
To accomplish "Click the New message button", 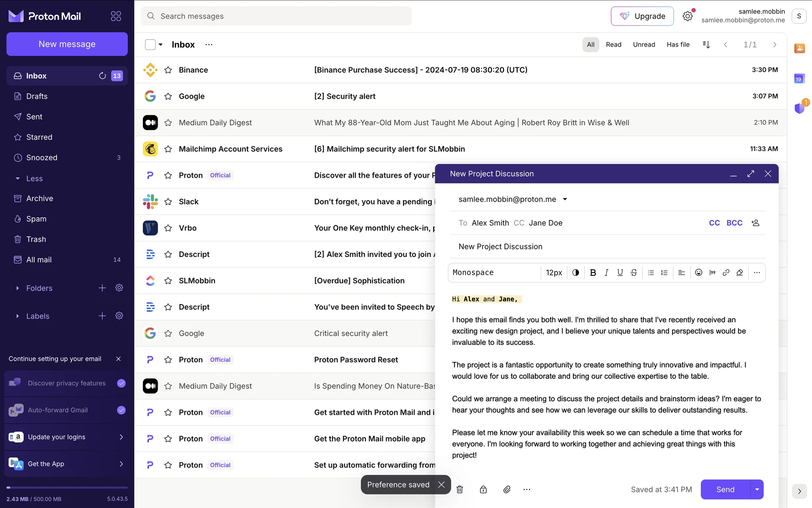I will click(x=67, y=44).
